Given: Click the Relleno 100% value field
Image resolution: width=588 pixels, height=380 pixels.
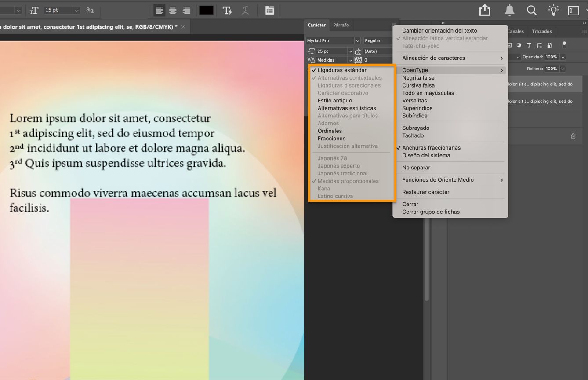Looking at the screenshot, I should click(552, 69).
